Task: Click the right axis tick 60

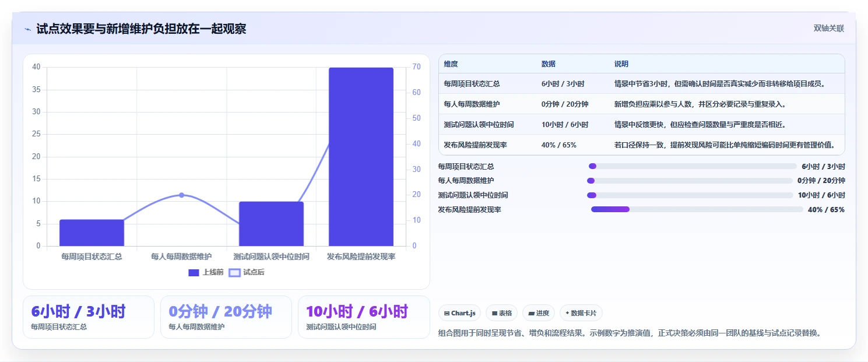Action: pos(416,93)
